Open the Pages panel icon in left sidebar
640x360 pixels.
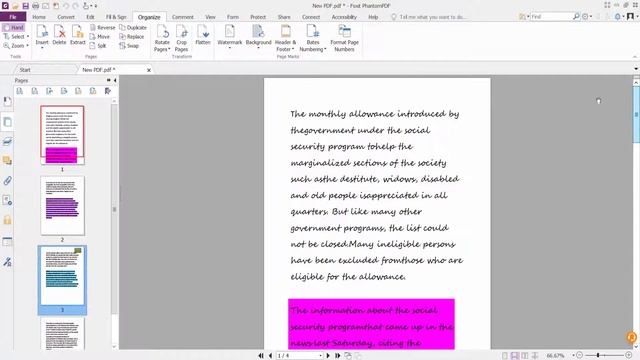click(7, 122)
